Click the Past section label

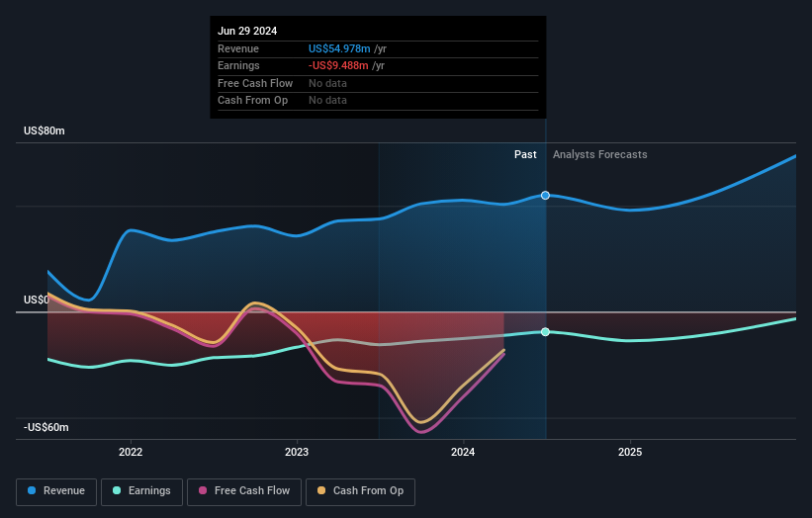click(525, 155)
